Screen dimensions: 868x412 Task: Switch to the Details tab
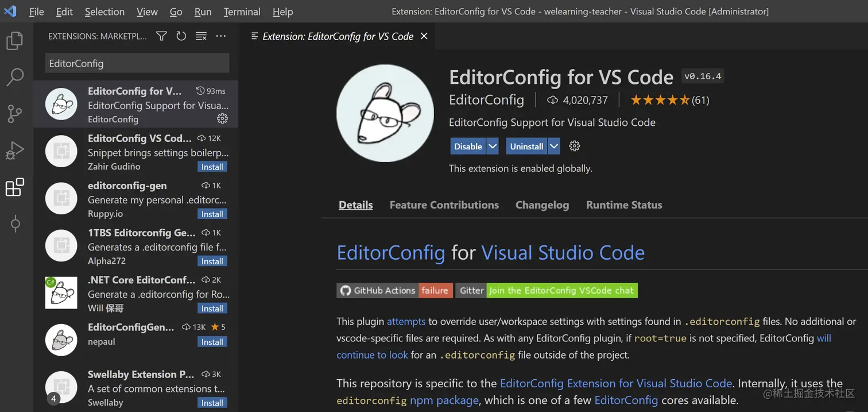click(356, 205)
